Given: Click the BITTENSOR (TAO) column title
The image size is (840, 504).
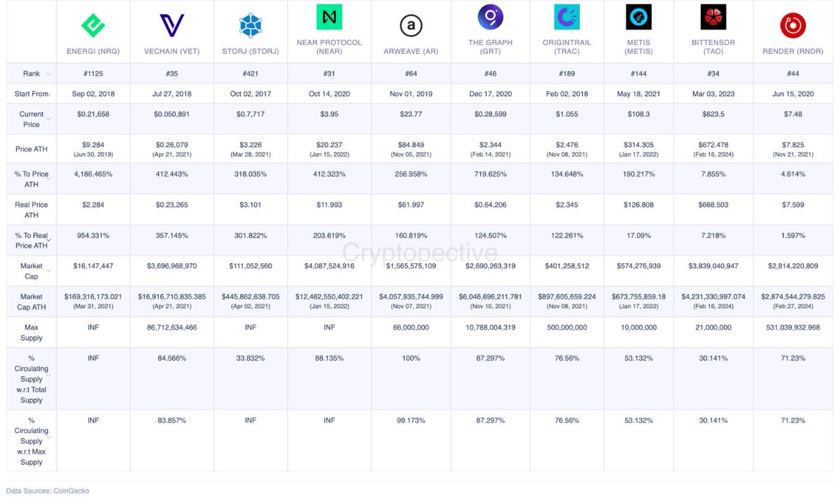Looking at the screenshot, I should point(713,47).
